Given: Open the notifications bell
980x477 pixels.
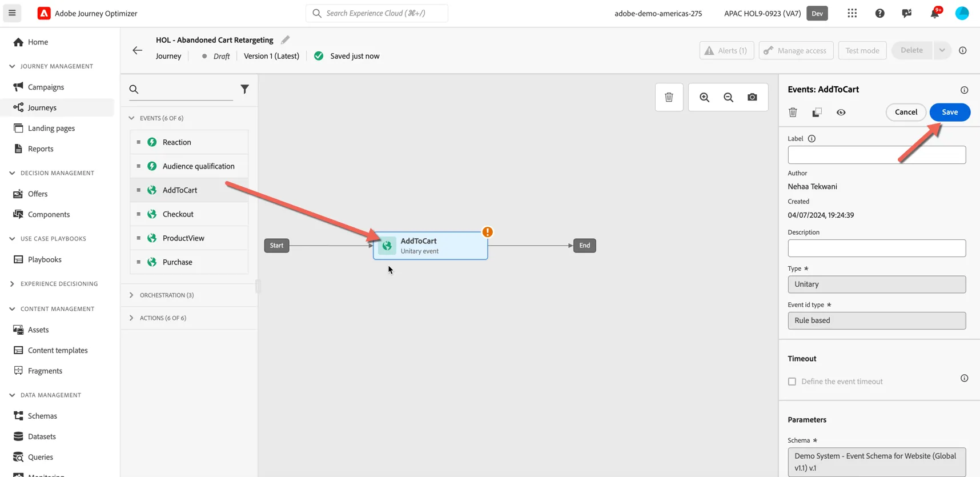Looking at the screenshot, I should click(935, 13).
